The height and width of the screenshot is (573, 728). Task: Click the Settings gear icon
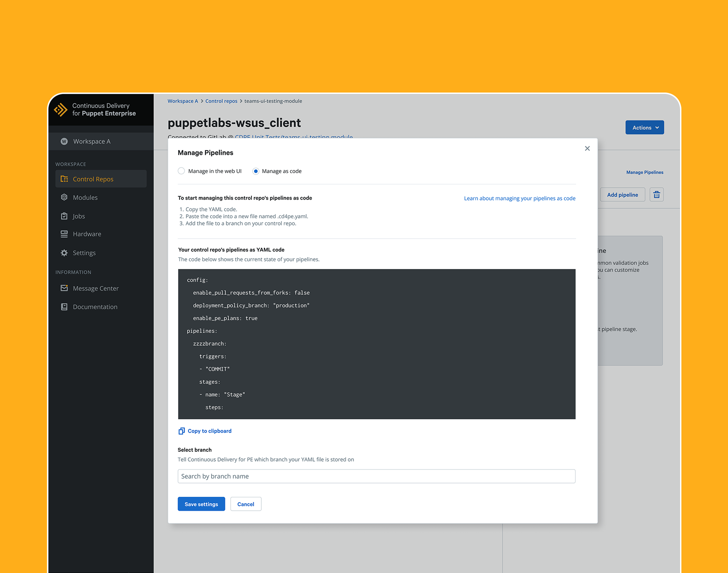[x=64, y=253]
